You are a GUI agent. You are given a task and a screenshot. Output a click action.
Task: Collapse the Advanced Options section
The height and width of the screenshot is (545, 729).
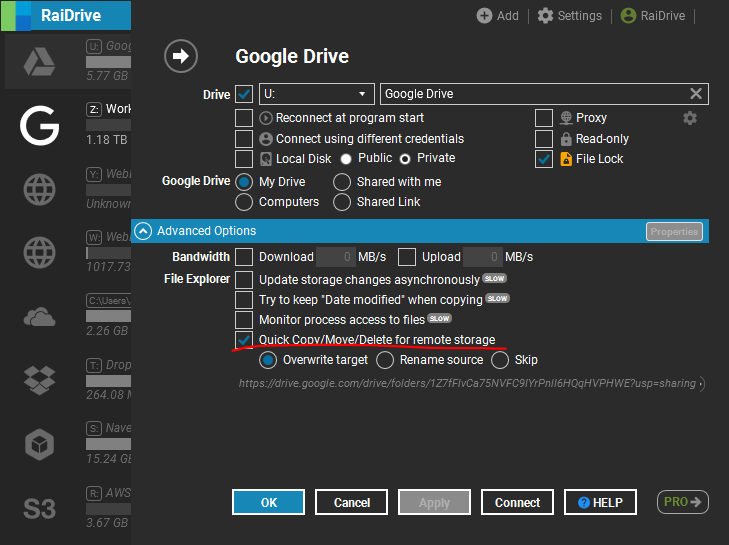(143, 231)
